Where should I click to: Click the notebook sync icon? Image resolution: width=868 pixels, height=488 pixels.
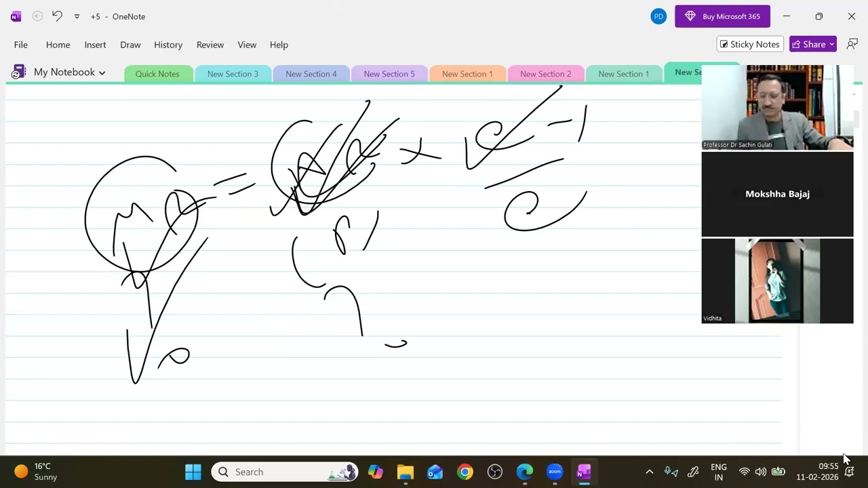(18, 72)
